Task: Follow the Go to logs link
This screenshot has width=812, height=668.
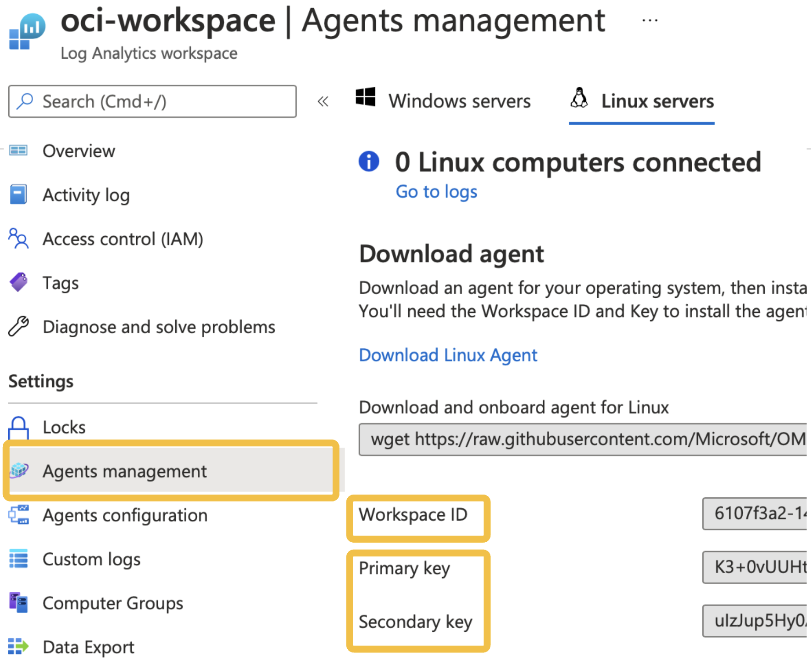Action: pos(436,192)
